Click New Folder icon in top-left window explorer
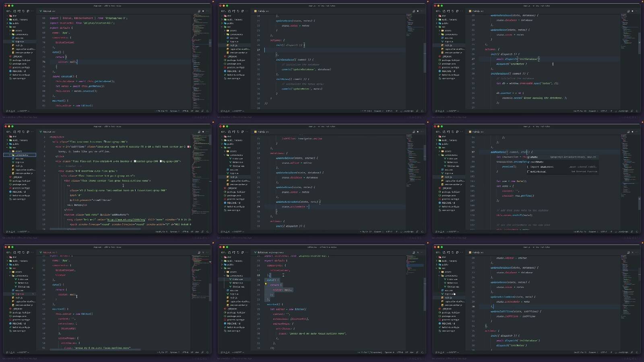644x362 pixels. [19, 11]
